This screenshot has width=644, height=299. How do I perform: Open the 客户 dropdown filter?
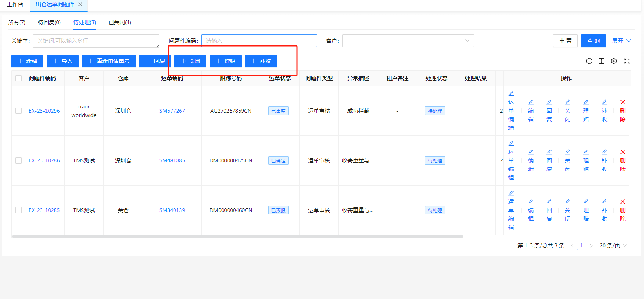pyautogui.click(x=407, y=41)
